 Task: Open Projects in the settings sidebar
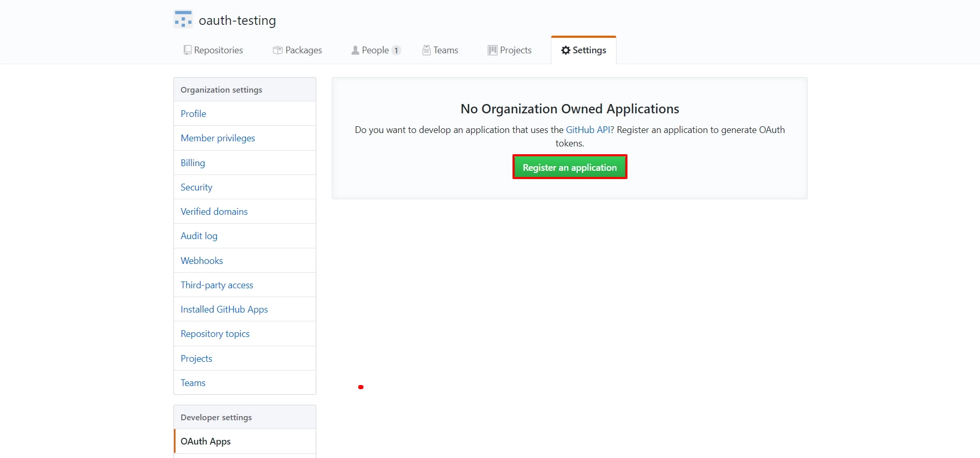click(245, 358)
